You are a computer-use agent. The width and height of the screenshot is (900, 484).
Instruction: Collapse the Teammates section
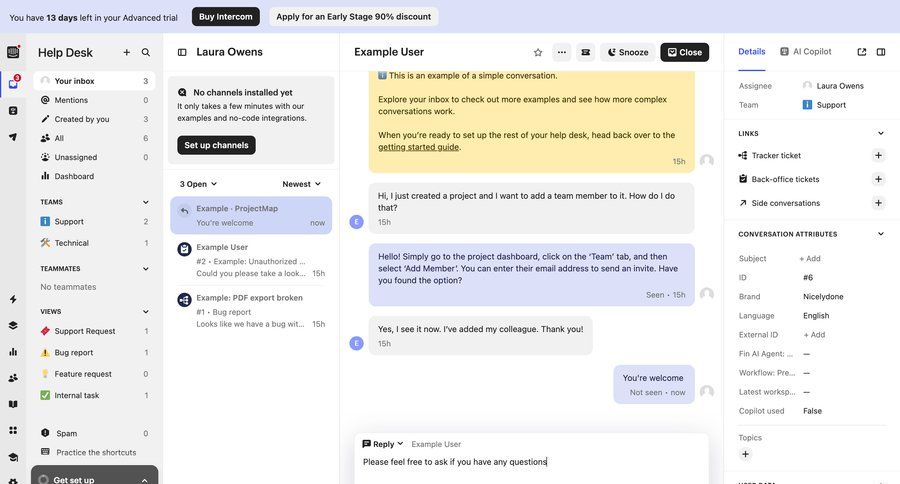click(145, 269)
